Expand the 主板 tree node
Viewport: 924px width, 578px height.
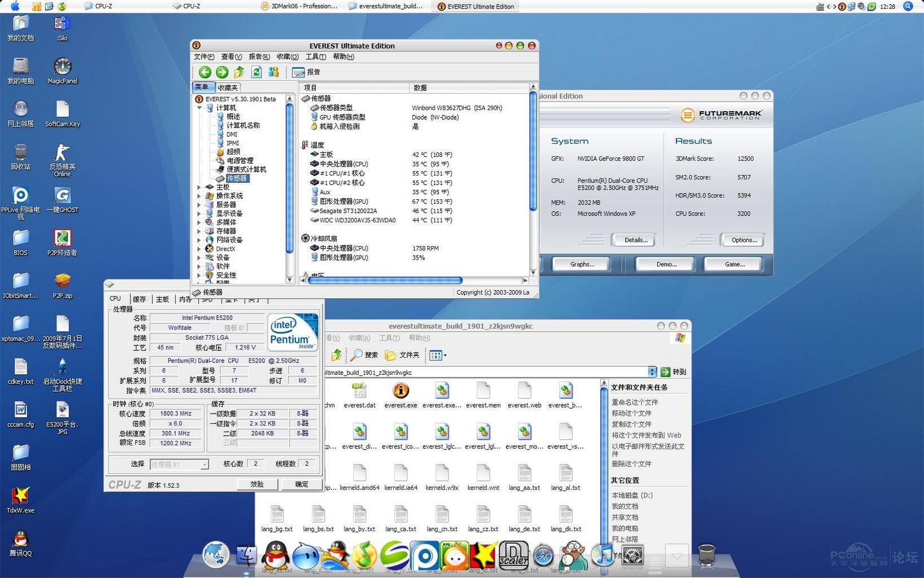point(199,187)
